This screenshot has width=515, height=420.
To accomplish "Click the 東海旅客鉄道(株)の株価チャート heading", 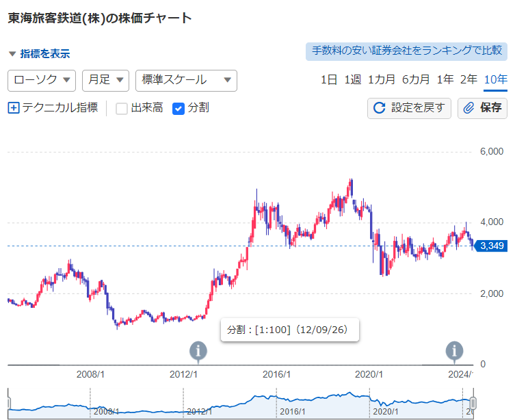I will pyautogui.click(x=100, y=18).
